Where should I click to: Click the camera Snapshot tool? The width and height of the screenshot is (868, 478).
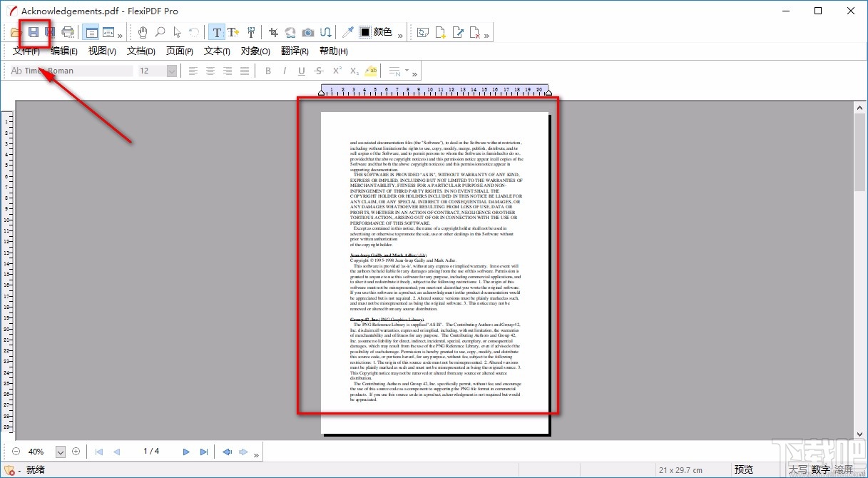tap(308, 32)
